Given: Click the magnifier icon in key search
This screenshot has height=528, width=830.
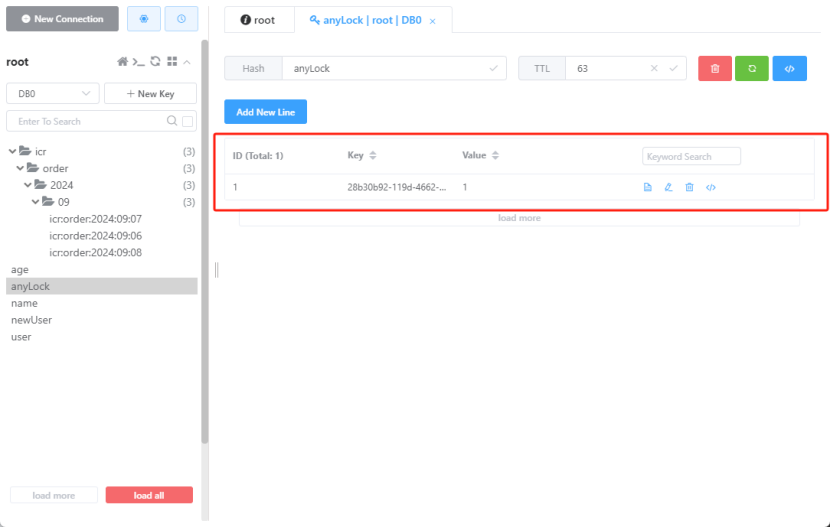Looking at the screenshot, I should coord(172,121).
